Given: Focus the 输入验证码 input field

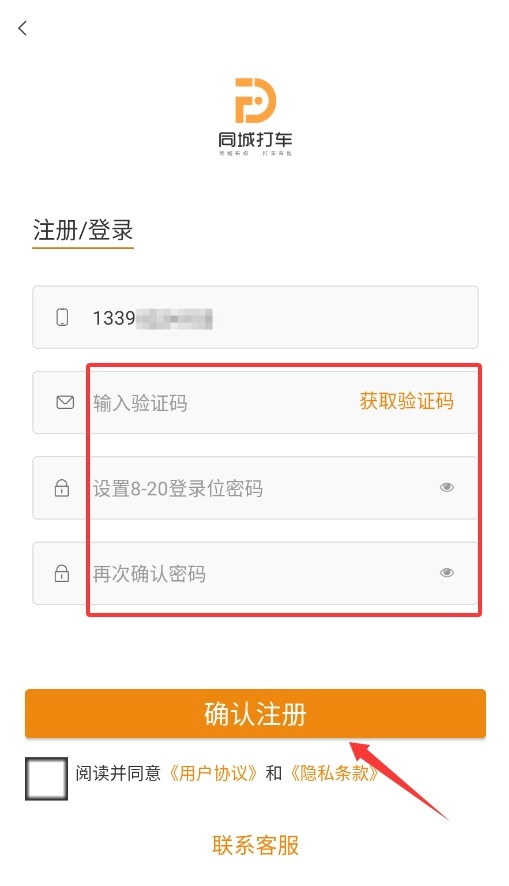Looking at the screenshot, I should coord(255,402).
